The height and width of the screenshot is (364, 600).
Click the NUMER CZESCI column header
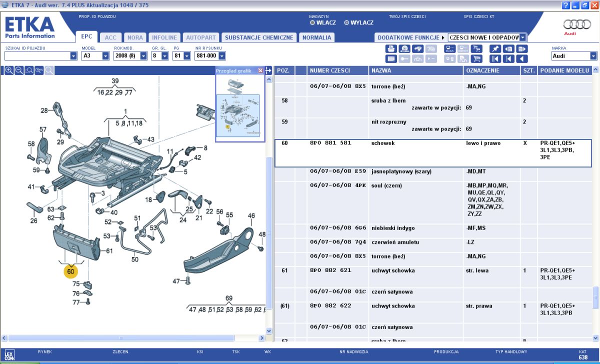point(337,70)
